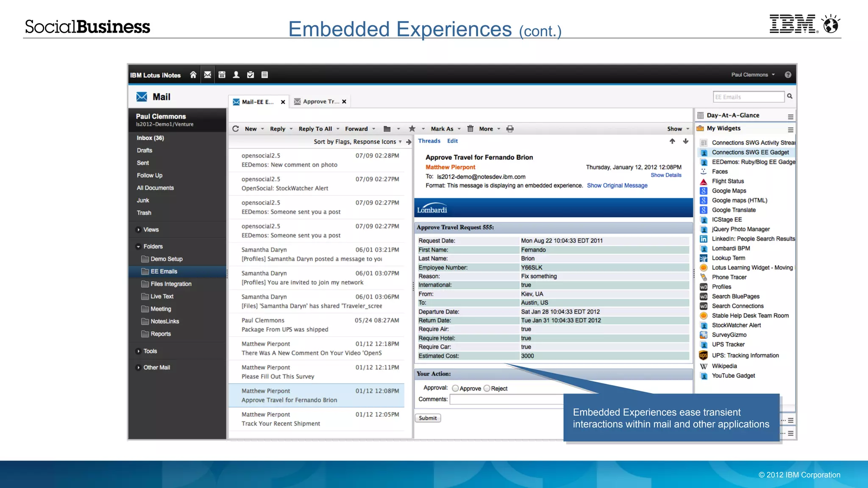
Task: Select the Approve radio button
Action: pos(456,388)
